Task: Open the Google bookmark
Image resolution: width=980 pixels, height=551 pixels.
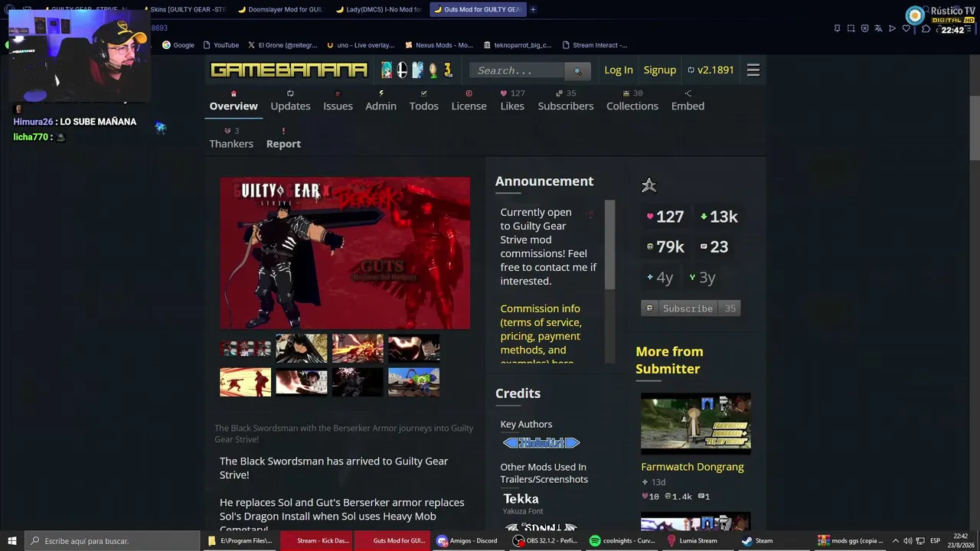Action: coord(178,45)
